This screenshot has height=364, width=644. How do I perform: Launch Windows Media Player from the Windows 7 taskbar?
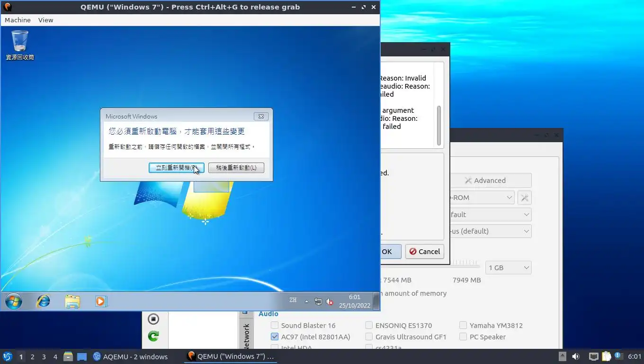101,301
